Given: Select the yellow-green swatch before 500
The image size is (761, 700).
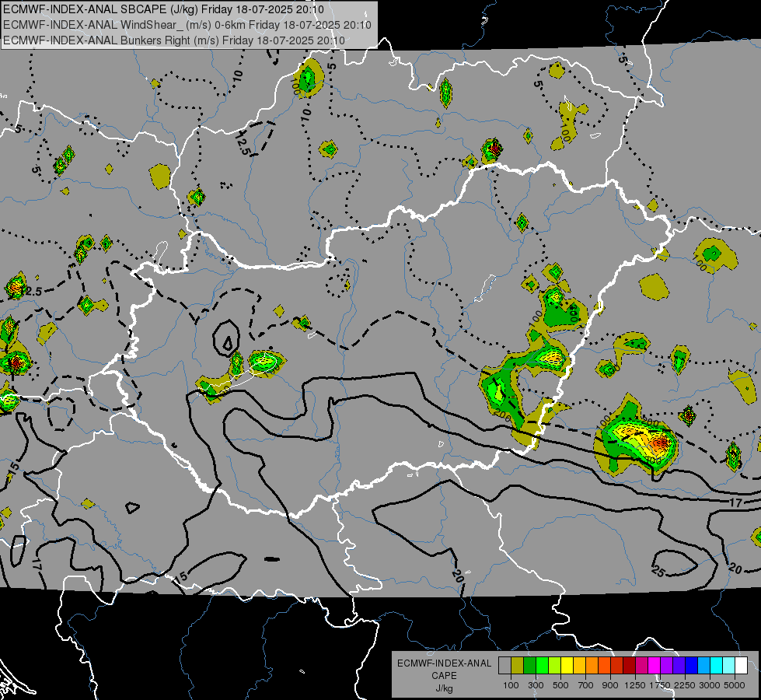Looking at the screenshot, I should pos(555,666).
